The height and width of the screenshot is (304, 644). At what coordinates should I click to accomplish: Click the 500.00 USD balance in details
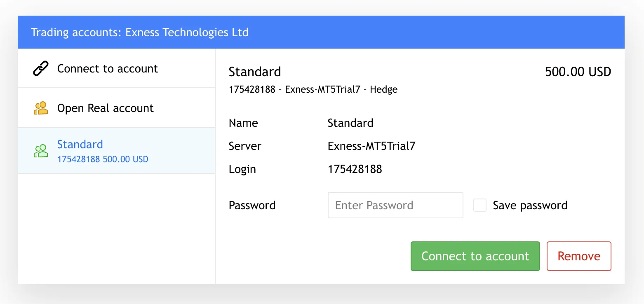pos(578,72)
